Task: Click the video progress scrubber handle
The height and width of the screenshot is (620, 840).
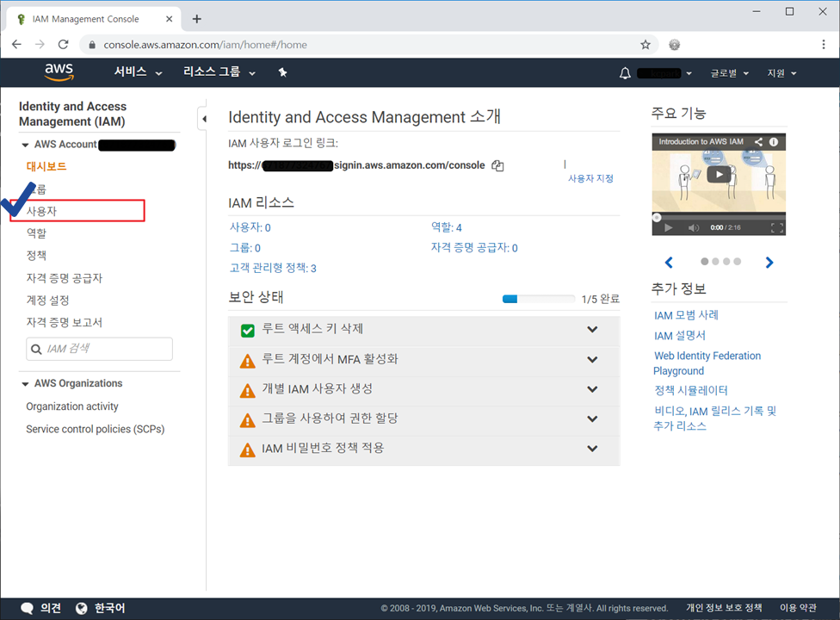Action: [656, 218]
